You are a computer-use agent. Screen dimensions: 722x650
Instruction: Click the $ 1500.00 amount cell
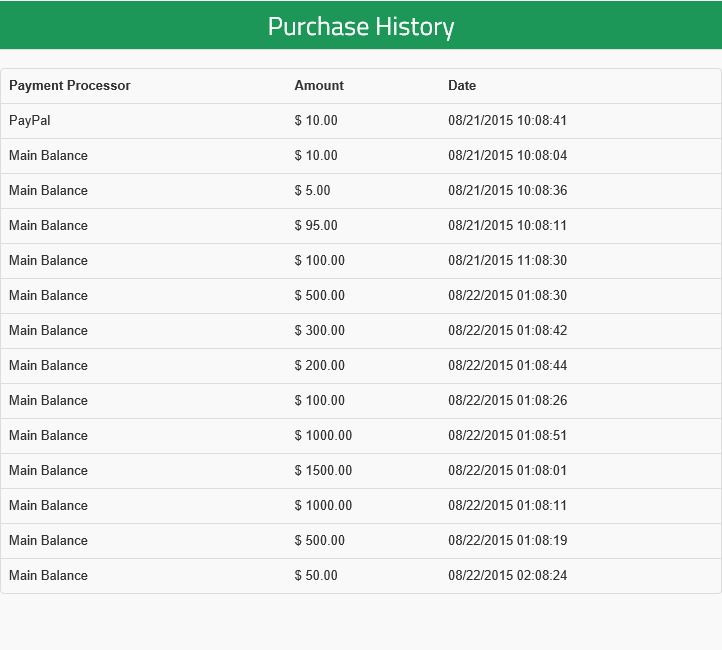point(323,471)
